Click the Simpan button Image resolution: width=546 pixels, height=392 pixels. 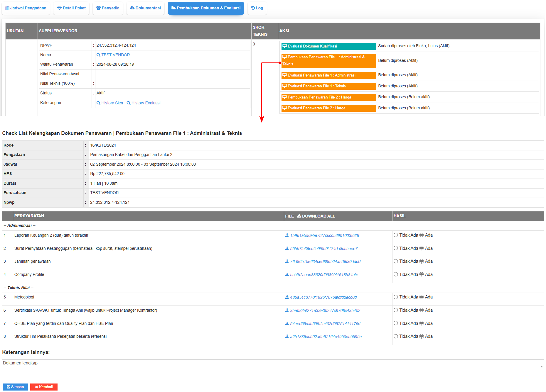(15, 387)
